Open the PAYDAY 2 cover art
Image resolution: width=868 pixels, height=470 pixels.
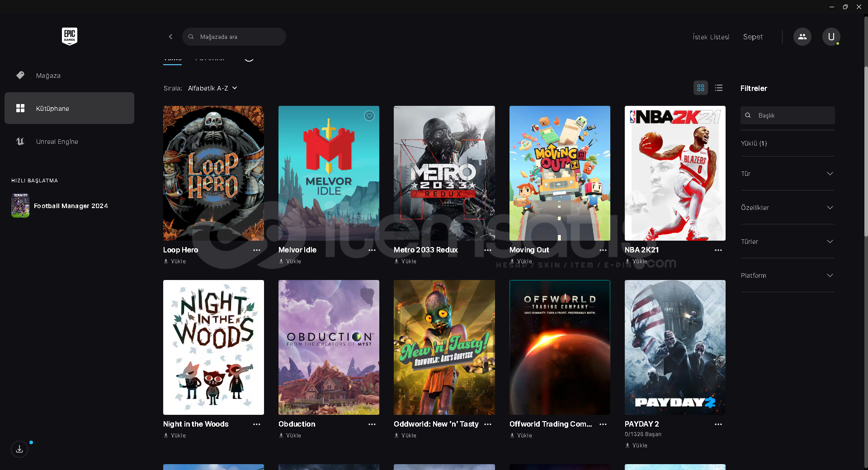click(x=675, y=347)
